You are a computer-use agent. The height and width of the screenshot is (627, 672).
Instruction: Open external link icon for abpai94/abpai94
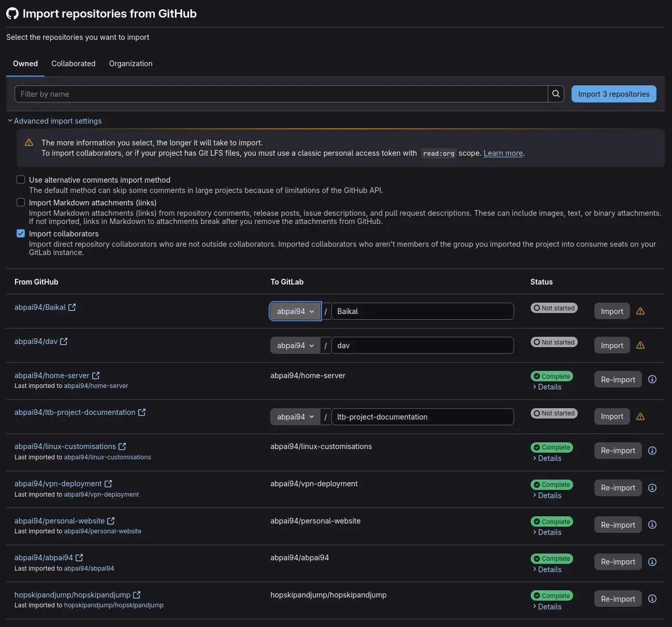point(79,558)
